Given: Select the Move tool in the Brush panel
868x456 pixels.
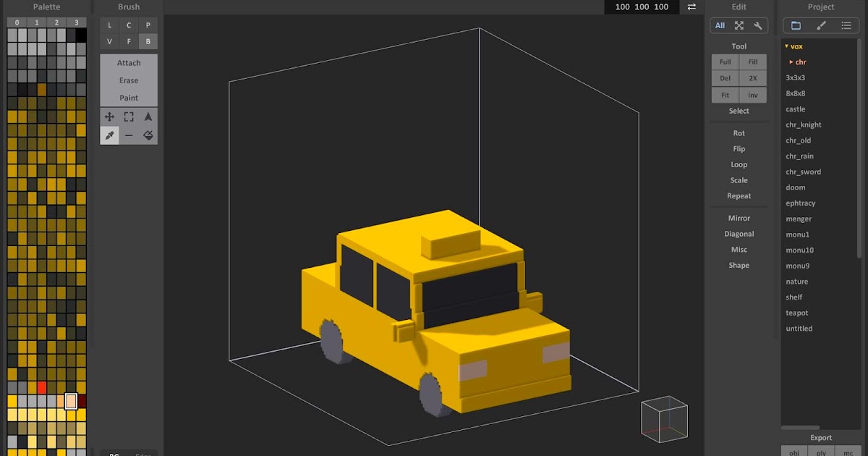Looking at the screenshot, I should (110, 116).
